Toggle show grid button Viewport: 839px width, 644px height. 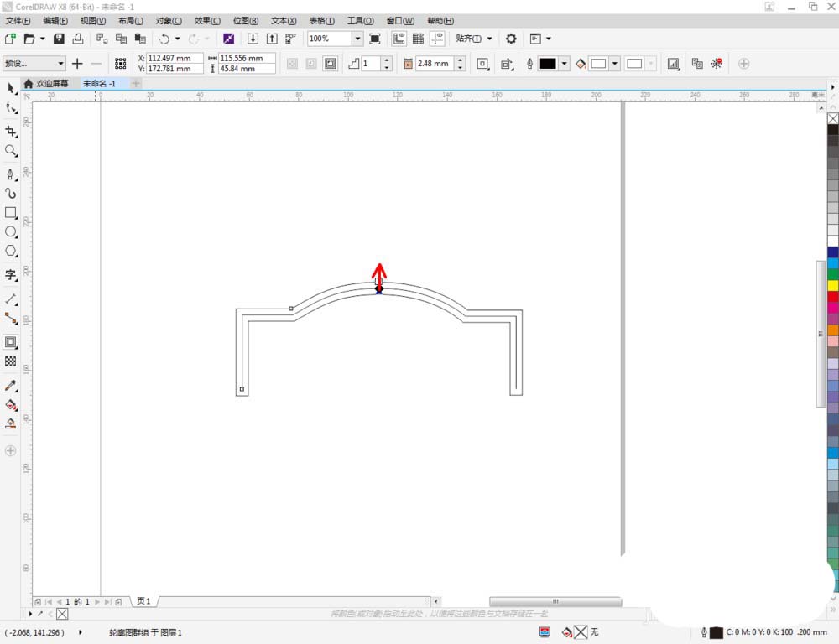(x=418, y=39)
